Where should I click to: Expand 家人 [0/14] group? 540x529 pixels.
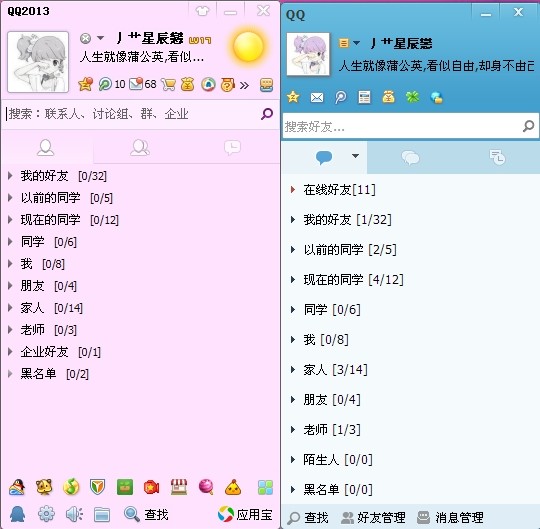10,308
